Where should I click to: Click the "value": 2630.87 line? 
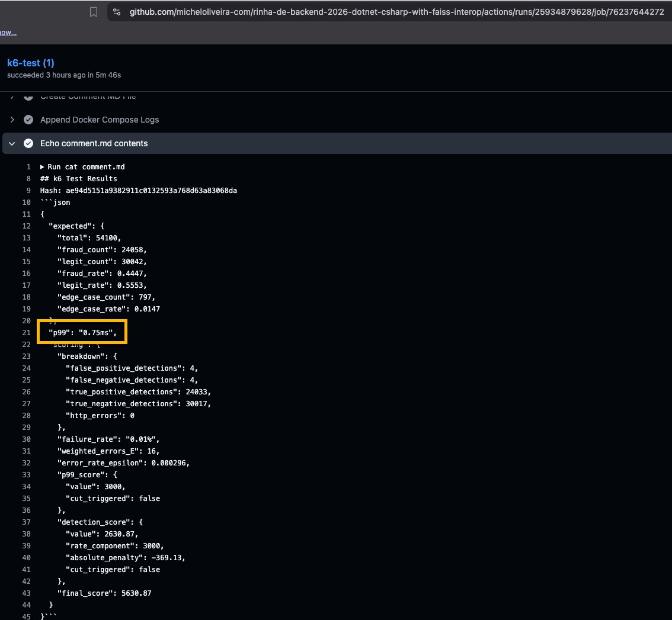(102, 534)
